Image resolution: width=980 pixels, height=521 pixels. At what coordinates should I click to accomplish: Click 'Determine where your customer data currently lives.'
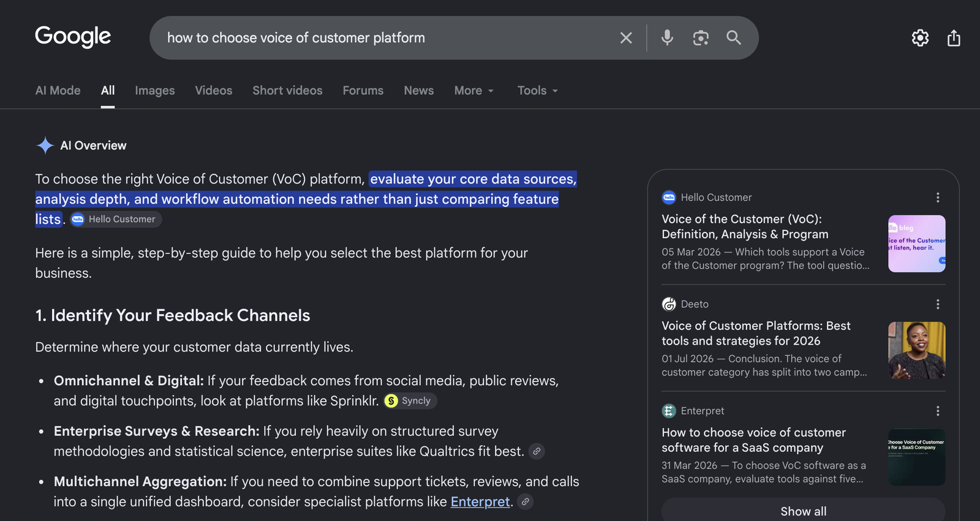[194, 347]
